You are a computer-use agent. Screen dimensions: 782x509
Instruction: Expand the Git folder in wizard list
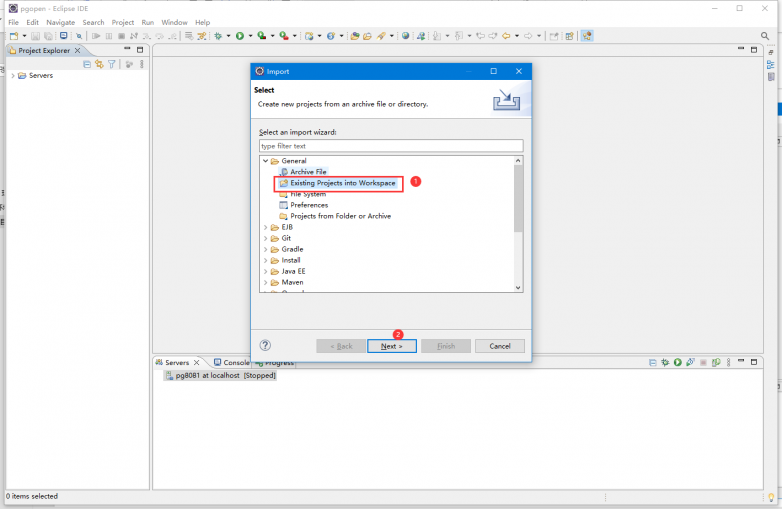click(265, 238)
